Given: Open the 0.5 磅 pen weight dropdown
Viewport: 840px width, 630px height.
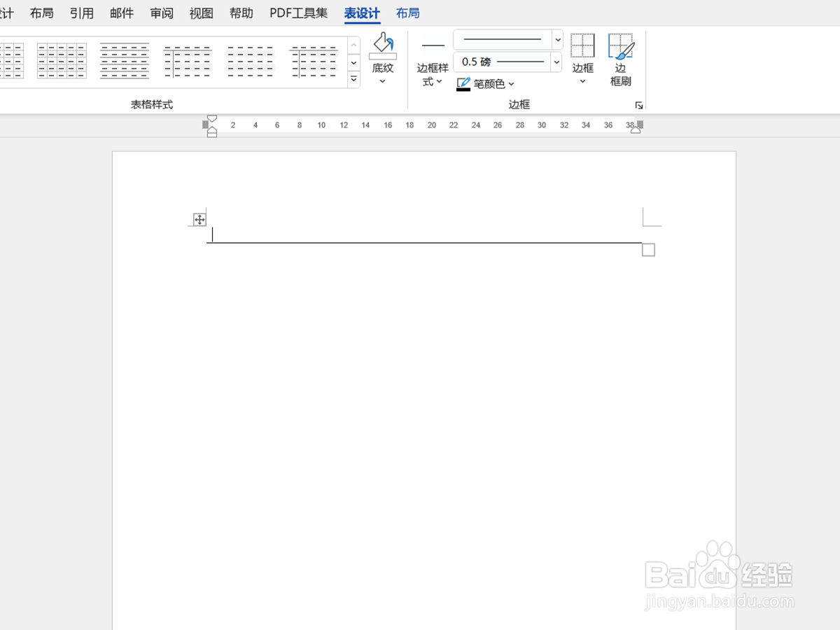Looking at the screenshot, I should point(556,62).
